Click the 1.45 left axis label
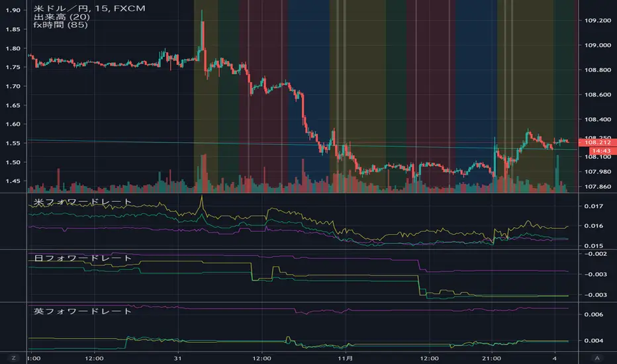 click(13, 181)
